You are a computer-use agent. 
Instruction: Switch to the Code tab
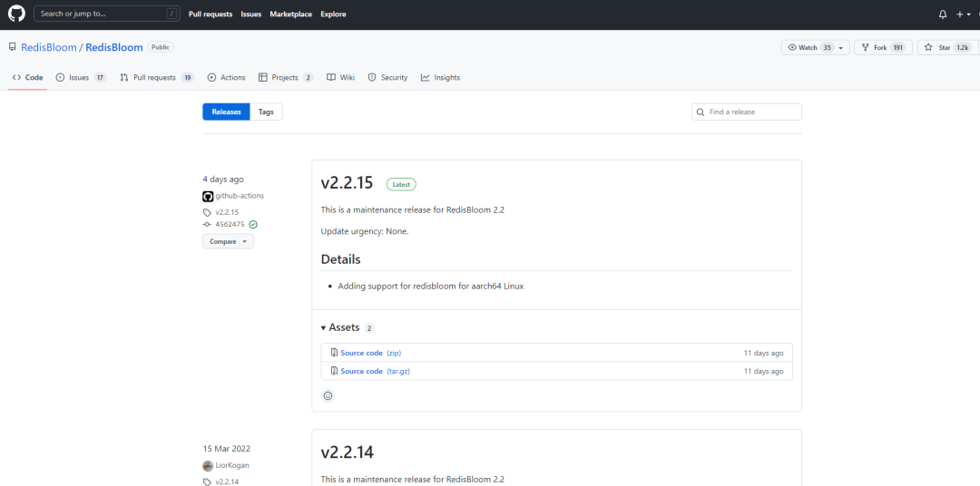(x=27, y=77)
